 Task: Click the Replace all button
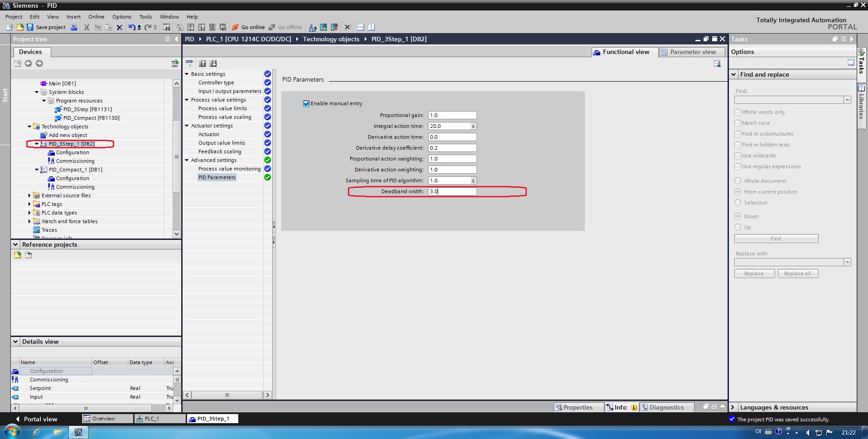coord(798,273)
